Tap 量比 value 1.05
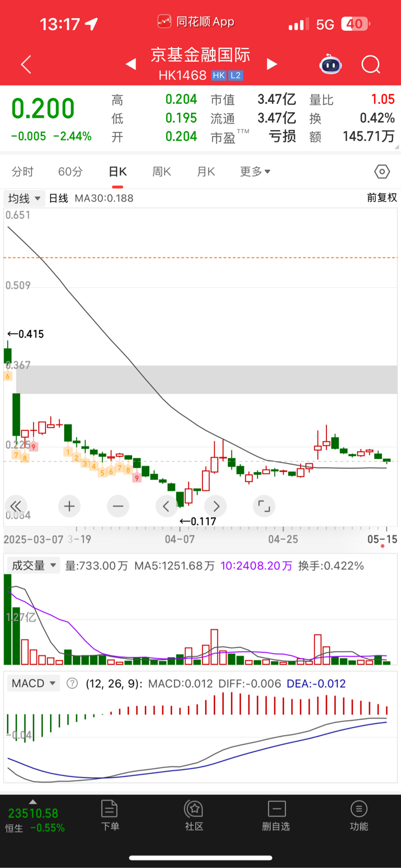Screen dimensions: 401x868 coord(383,99)
